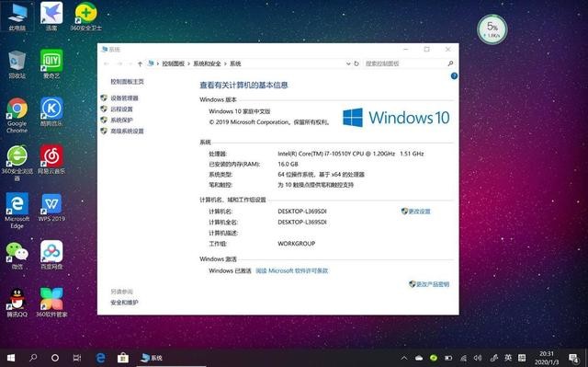Image resolution: width=588 pixels, height=367 pixels.
Task: Click 更改产品密钥 link
Action: 433,284
